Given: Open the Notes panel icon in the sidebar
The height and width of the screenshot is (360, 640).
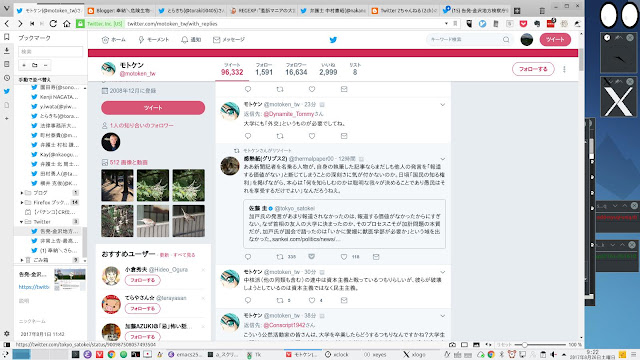Looking at the screenshot, I should 7,64.
